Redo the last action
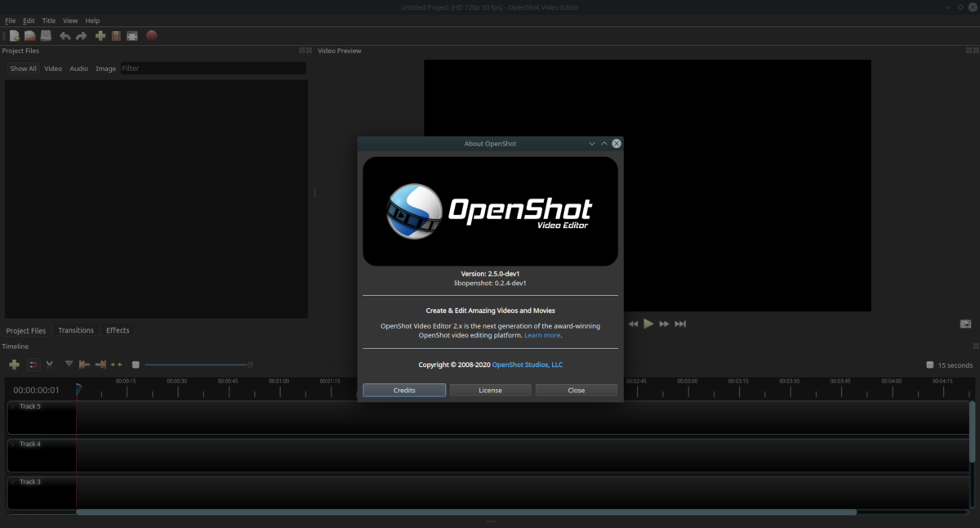Image resolution: width=980 pixels, height=528 pixels. pos(81,35)
